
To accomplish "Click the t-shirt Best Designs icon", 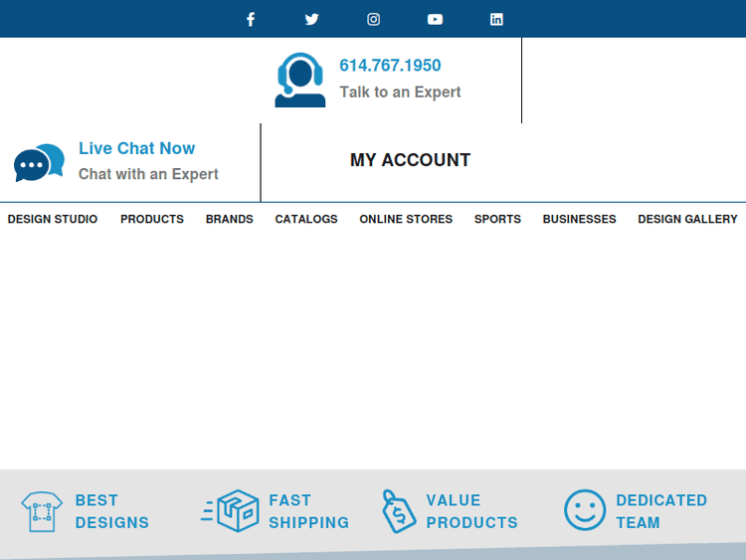I will pos(42,511).
